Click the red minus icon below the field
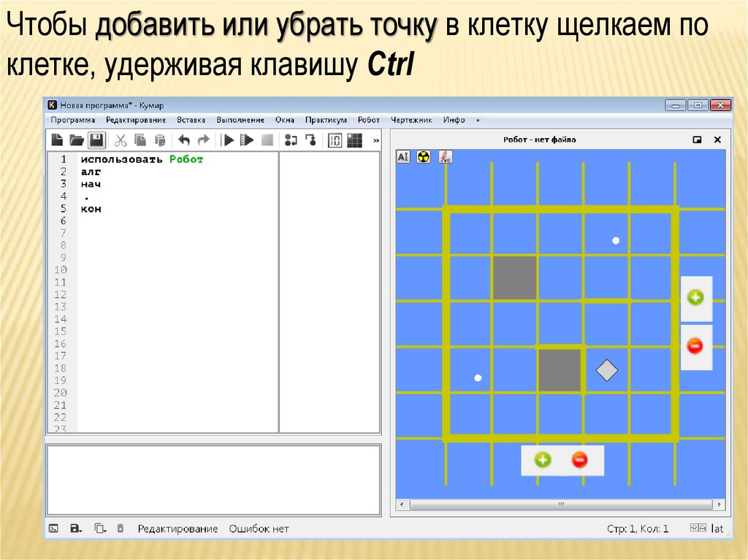This screenshot has width=748, height=560. pyautogui.click(x=579, y=460)
